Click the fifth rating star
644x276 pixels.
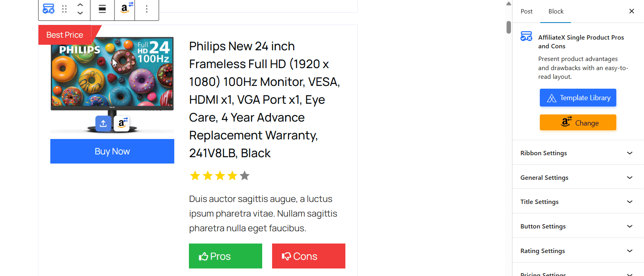[245, 175]
